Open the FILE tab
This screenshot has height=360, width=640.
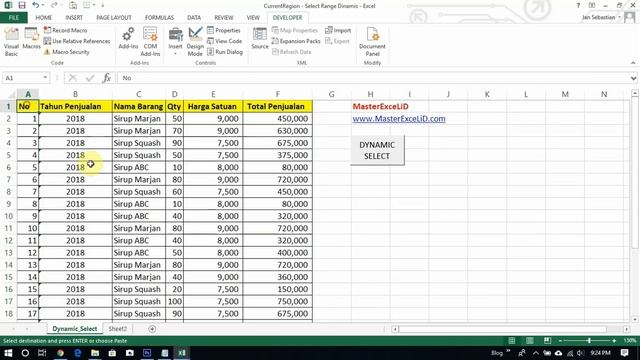coord(13,18)
